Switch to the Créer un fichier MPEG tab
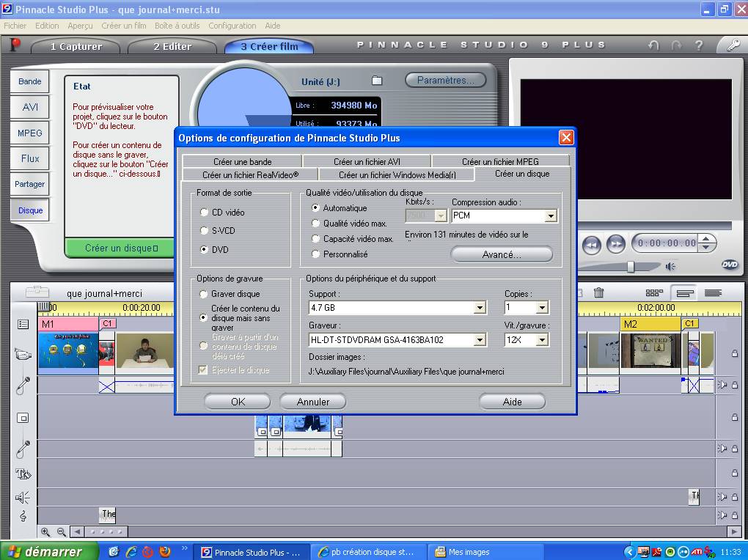Viewport: 748px width, 560px height. click(x=500, y=162)
